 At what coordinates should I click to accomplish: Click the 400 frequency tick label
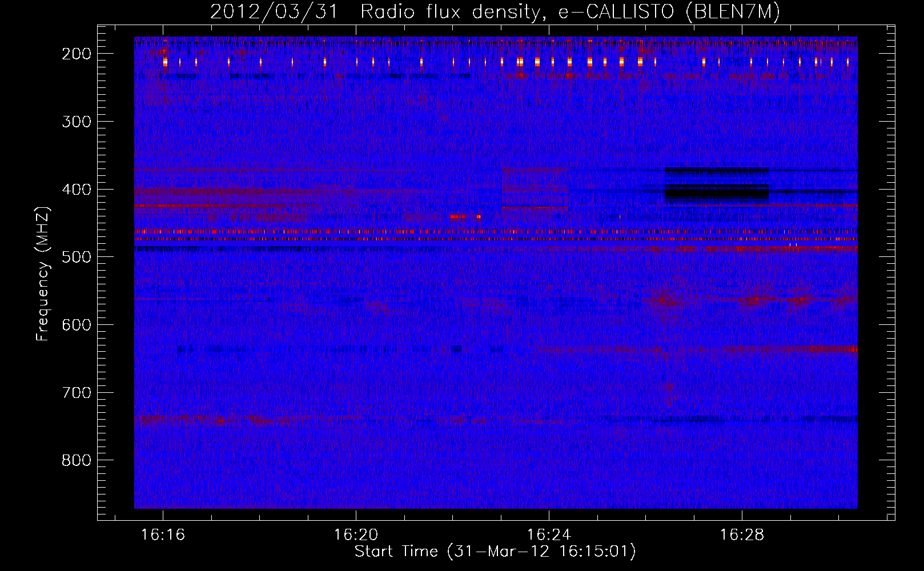(x=76, y=190)
